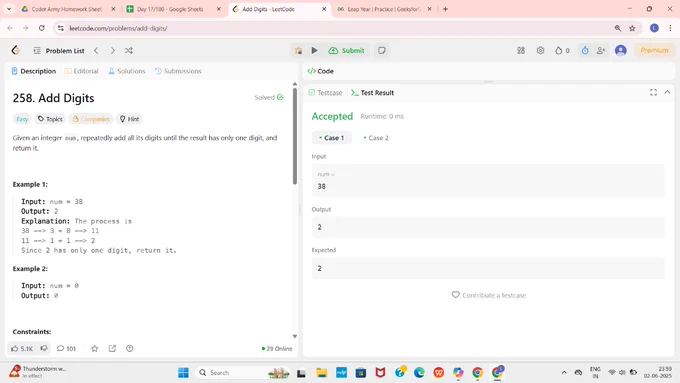Open the Windows Start menu
The width and height of the screenshot is (680, 383).
[x=183, y=373]
